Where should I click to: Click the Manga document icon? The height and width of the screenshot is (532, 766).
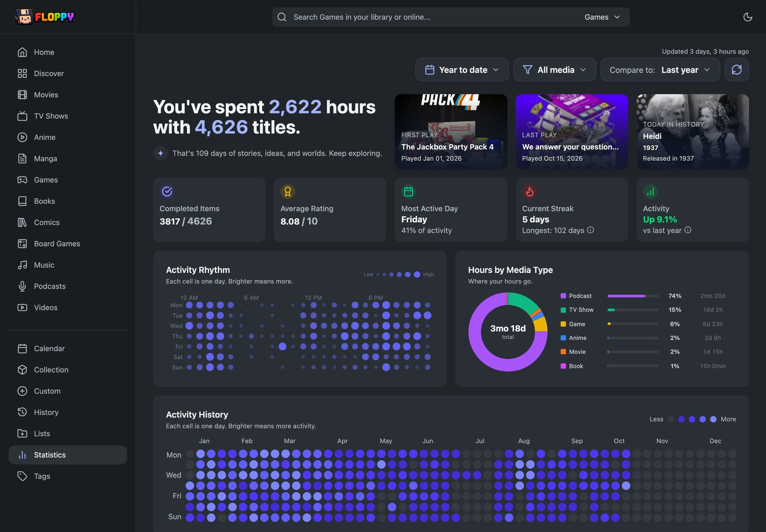point(23,158)
